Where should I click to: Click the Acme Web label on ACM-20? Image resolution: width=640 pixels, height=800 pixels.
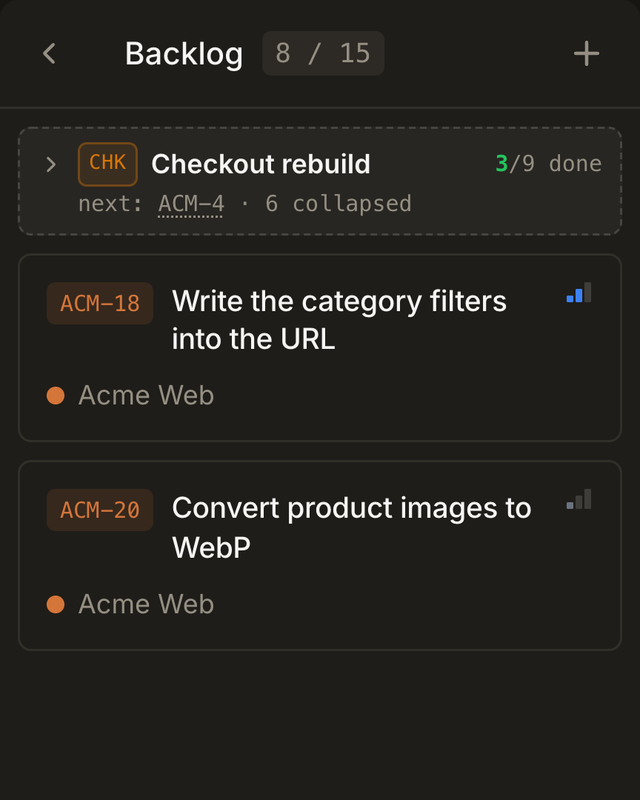click(x=146, y=604)
